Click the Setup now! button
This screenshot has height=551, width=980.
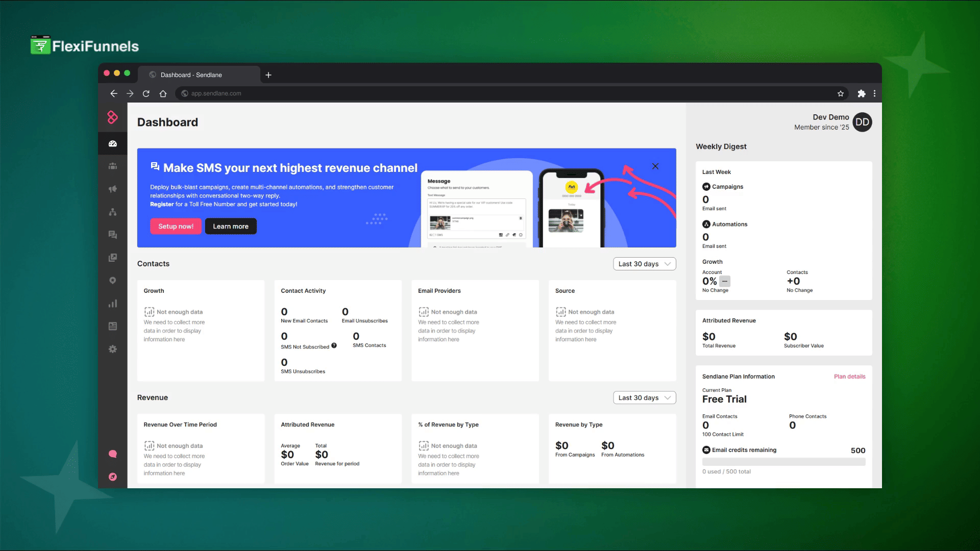tap(176, 227)
